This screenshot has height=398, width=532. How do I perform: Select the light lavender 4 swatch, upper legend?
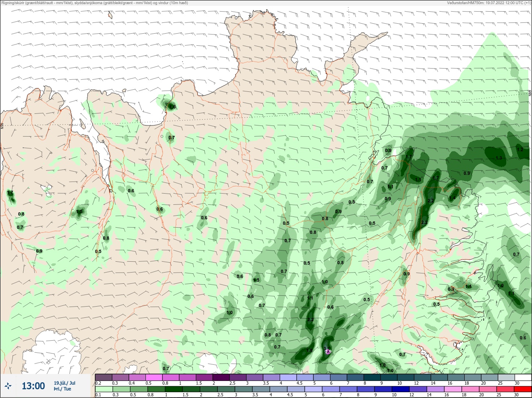[288, 377]
